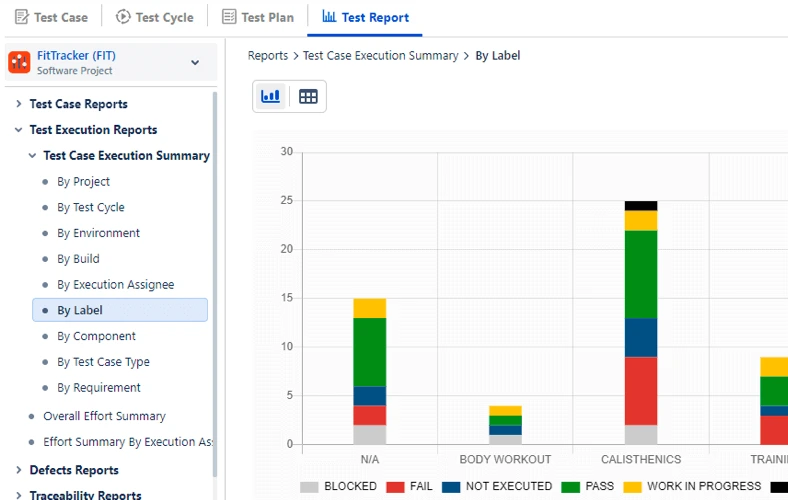Open the By Test Cycle report
788x500 pixels.
tap(91, 208)
